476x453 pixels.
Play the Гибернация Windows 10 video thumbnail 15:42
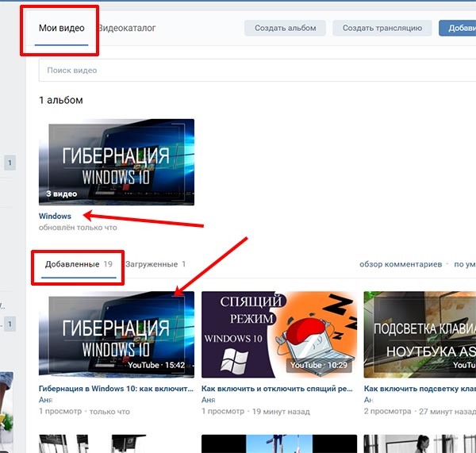click(x=117, y=335)
